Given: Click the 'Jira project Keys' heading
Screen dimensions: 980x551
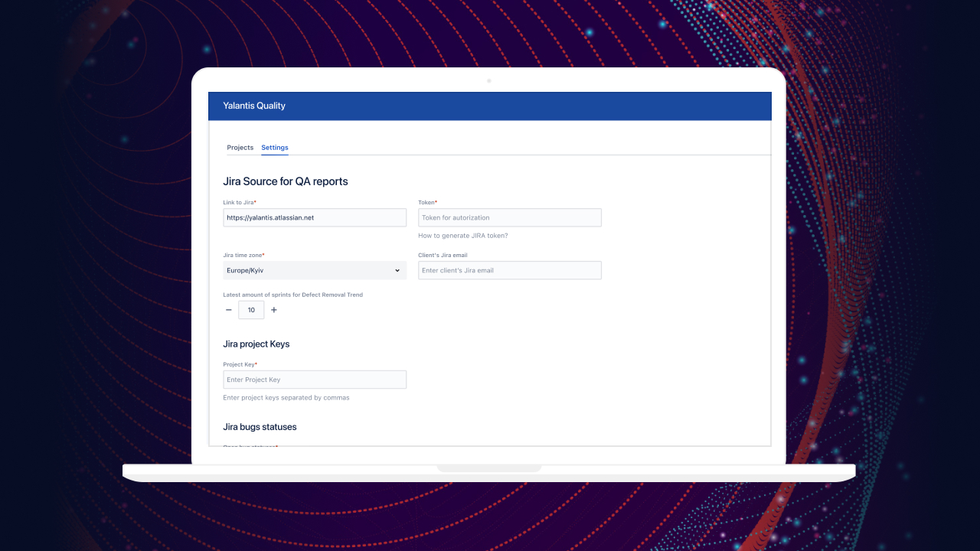Looking at the screenshot, I should pyautogui.click(x=256, y=344).
